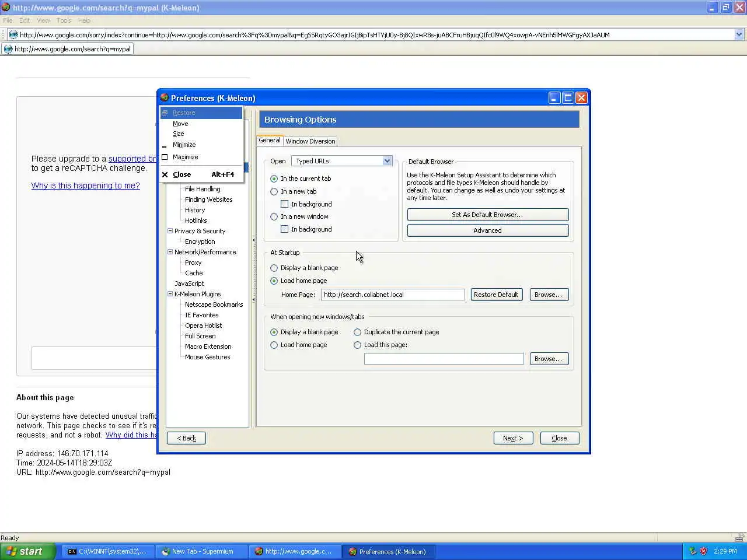
Task: Switch to the General tab
Action: 270,140
